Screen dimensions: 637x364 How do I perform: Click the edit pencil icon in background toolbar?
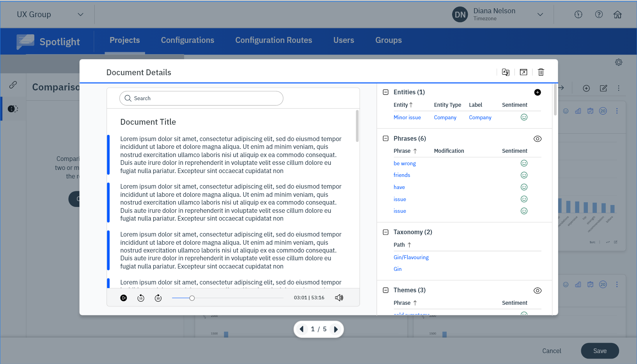pos(603,88)
